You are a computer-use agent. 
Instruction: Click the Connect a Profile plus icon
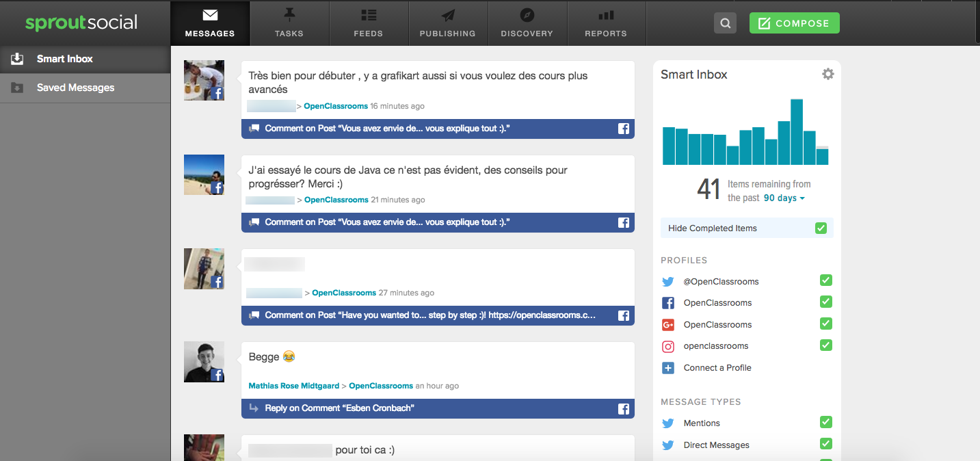point(668,368)
